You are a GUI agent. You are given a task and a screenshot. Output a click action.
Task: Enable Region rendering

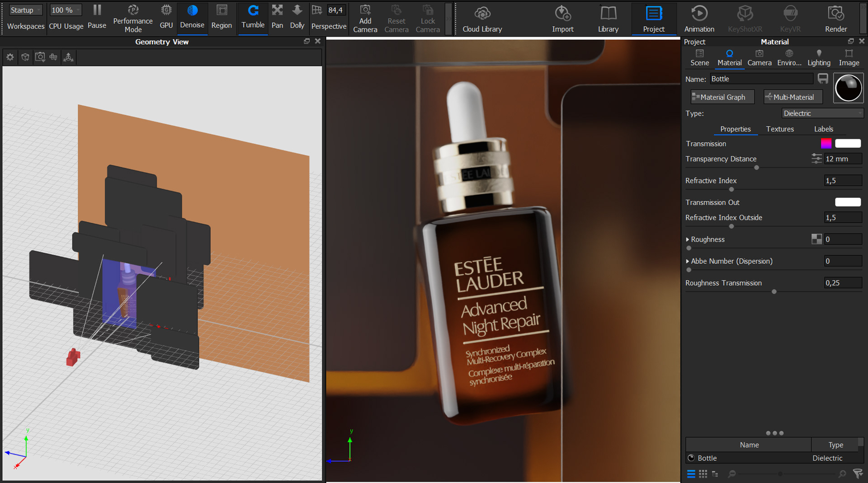222,17
